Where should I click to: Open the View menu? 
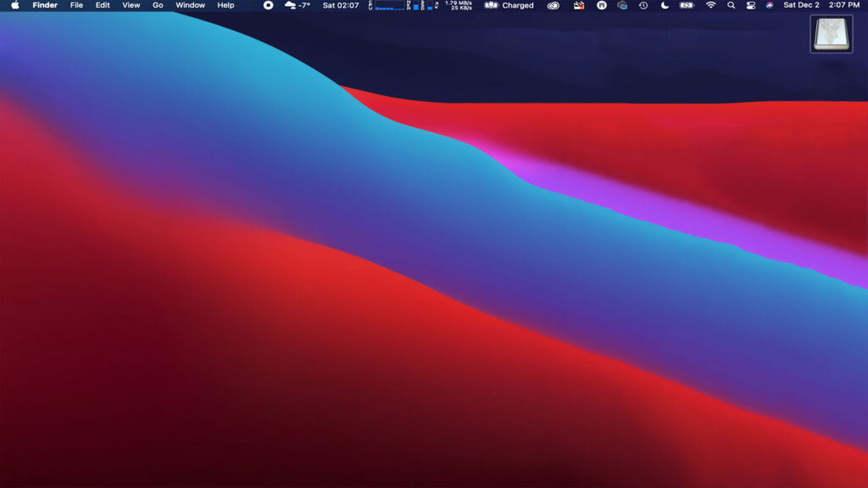coord(131,5)
